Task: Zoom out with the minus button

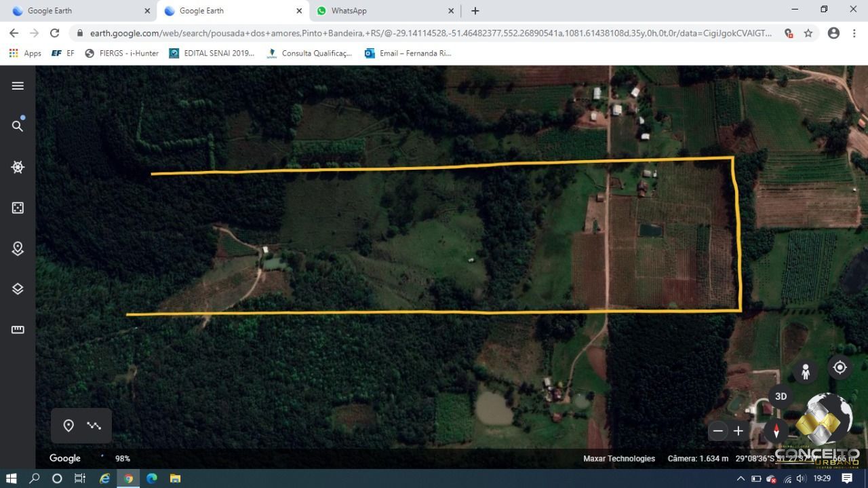Action: pos(718,431)
